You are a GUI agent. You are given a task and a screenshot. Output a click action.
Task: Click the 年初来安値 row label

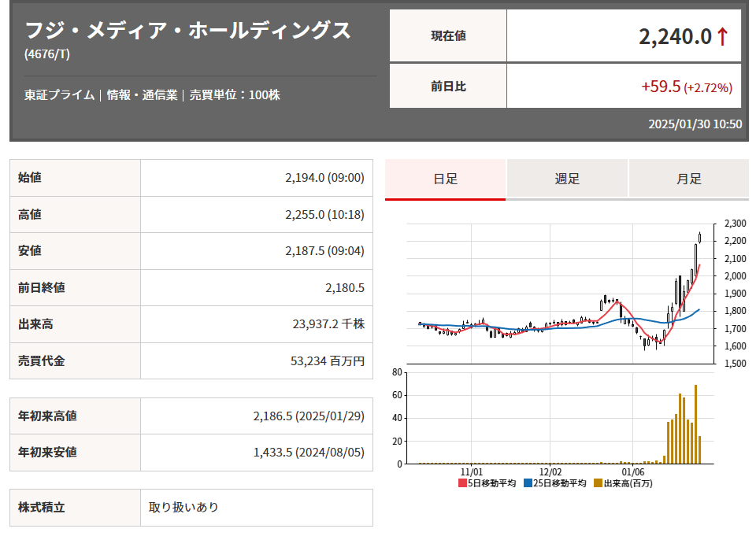(47, 453)
